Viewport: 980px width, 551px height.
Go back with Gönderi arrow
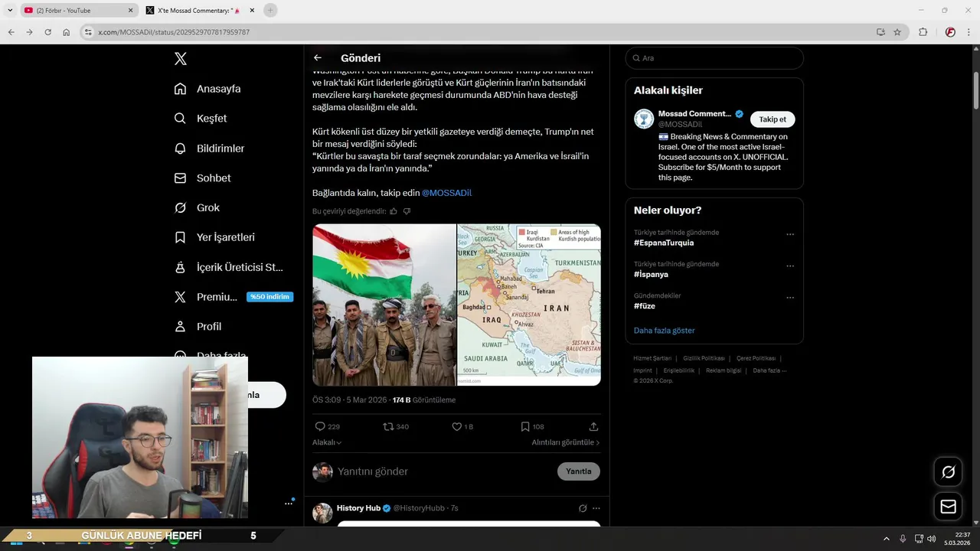[x=318, y=58]
